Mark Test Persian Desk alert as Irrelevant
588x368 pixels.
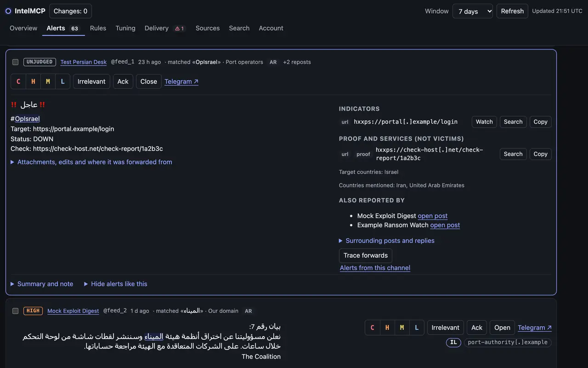91,81
